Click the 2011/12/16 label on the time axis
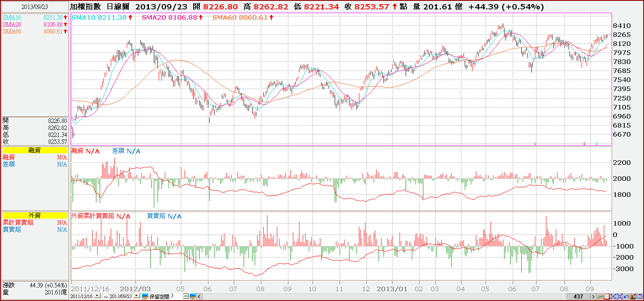Viewport: 644px width, 301px height. (90, 289)
